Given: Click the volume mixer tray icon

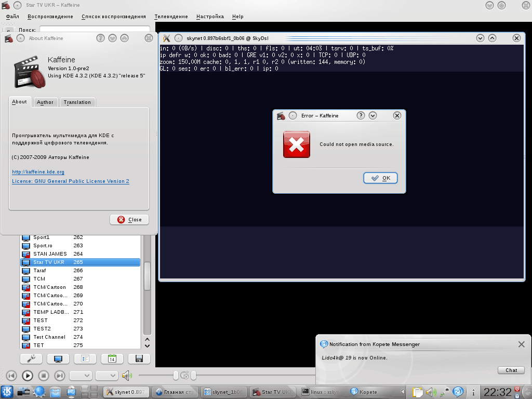Looking at the screenshot, I should tap(431, 392).
